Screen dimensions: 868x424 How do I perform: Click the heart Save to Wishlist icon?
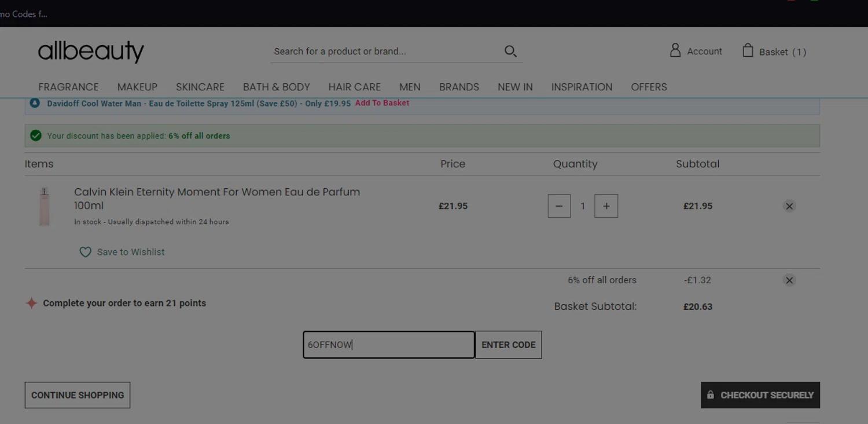pyautogui.click(x=85, y=252)
